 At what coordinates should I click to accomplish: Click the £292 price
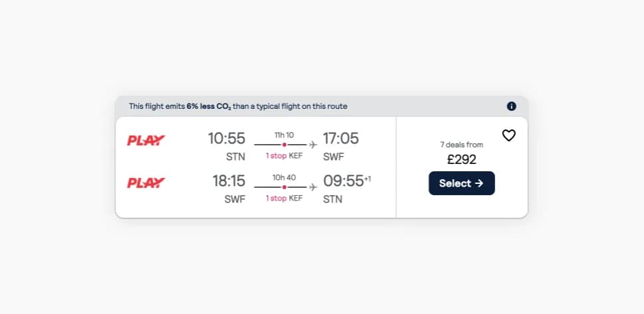point(461,159)
